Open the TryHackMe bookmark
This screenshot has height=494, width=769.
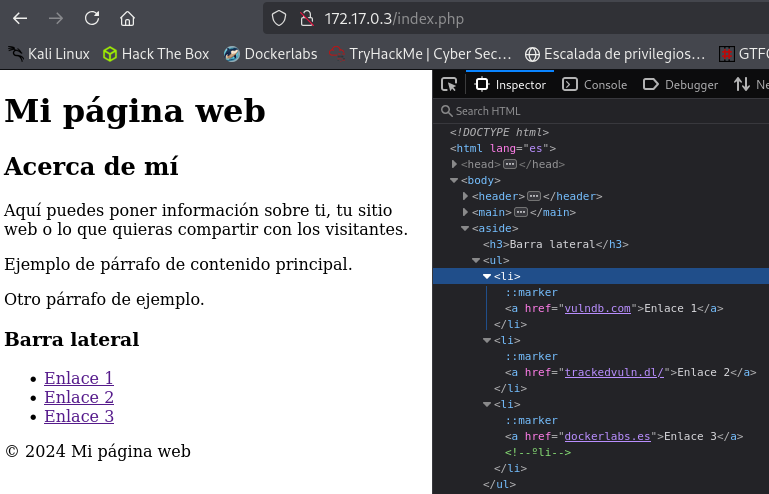tap(420, 53)
